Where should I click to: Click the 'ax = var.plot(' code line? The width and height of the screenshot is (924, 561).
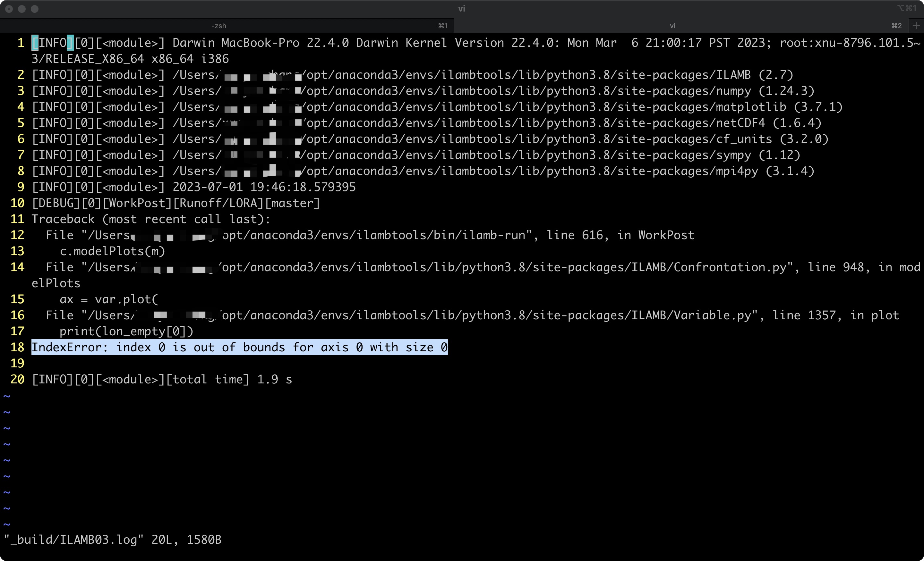(x=109, y=299)
